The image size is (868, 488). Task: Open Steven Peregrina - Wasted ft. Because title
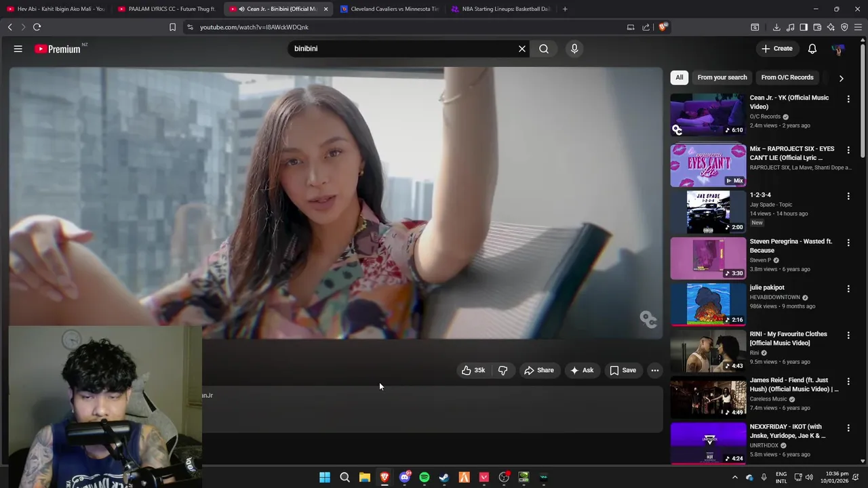[791, 245]
